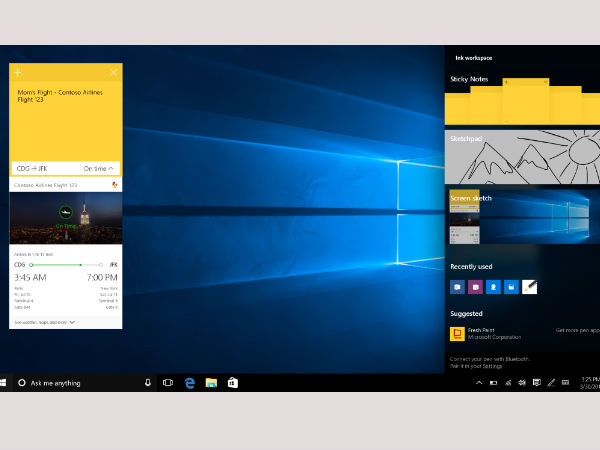Open File Explorer from the taskbar
This screenshot has height=450, width=600.
pyautogui.click(x=211, y=382)
